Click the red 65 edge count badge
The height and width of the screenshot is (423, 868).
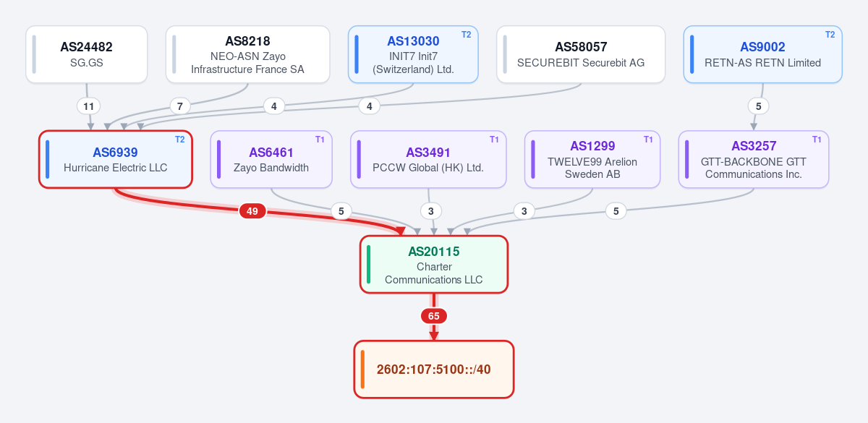pos(434,316)
